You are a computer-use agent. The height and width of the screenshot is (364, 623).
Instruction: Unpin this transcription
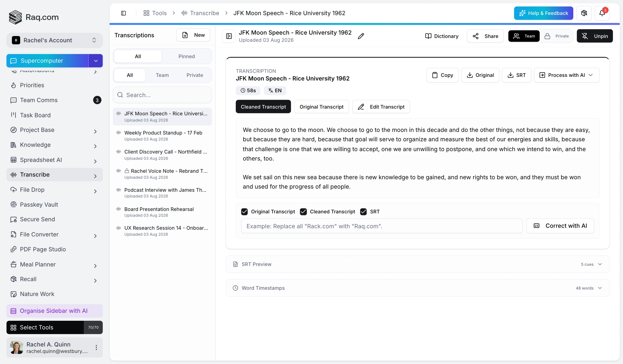coord(595,36)
